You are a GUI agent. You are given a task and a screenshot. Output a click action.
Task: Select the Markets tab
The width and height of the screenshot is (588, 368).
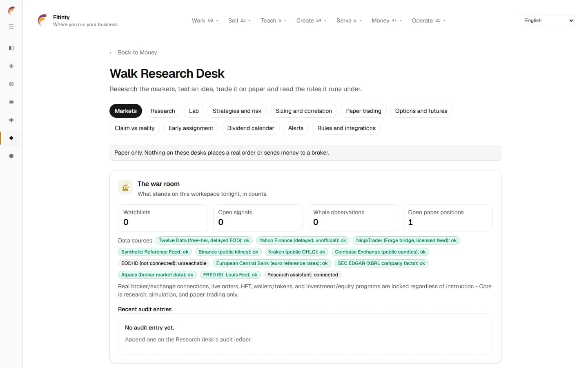click(126, 111)
